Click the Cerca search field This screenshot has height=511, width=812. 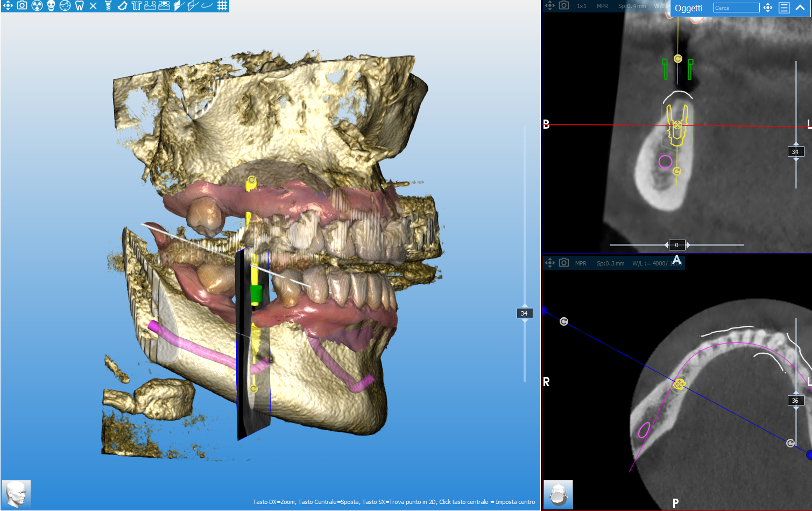pos(736,8)
